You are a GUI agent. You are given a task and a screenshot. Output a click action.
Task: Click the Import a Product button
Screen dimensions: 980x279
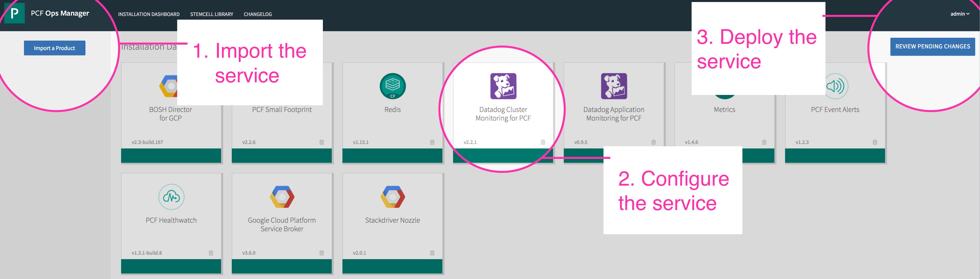54,48
